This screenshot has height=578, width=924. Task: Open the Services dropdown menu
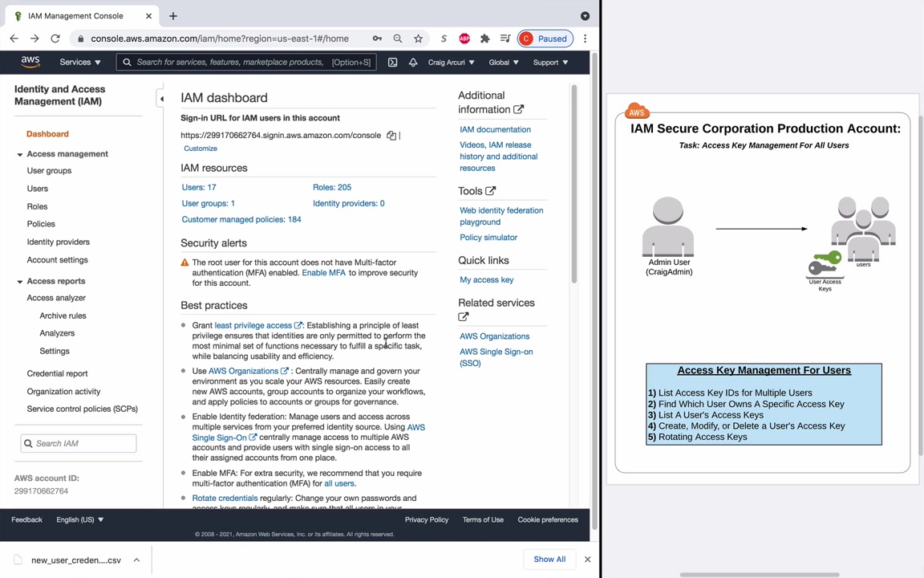pos(80,62)
